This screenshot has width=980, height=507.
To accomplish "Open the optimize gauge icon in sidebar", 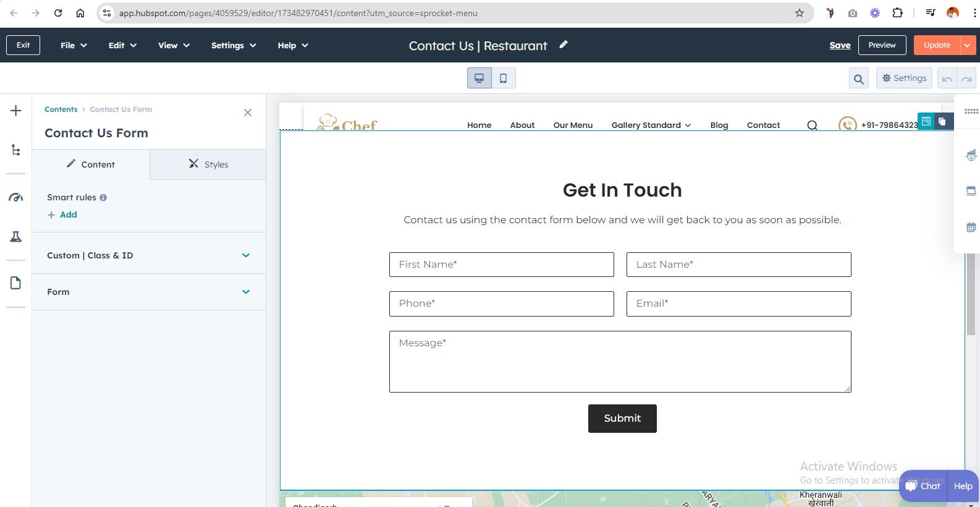I will click(x=16, y=198).
